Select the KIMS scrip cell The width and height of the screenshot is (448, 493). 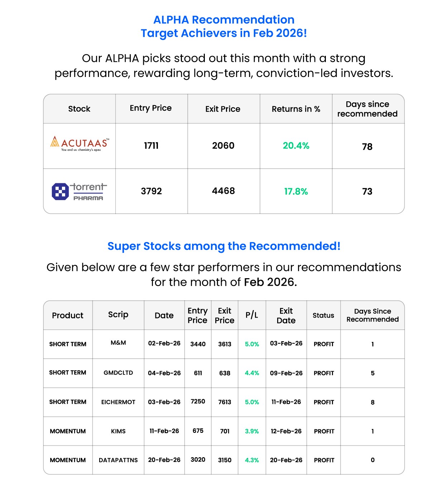118,431
